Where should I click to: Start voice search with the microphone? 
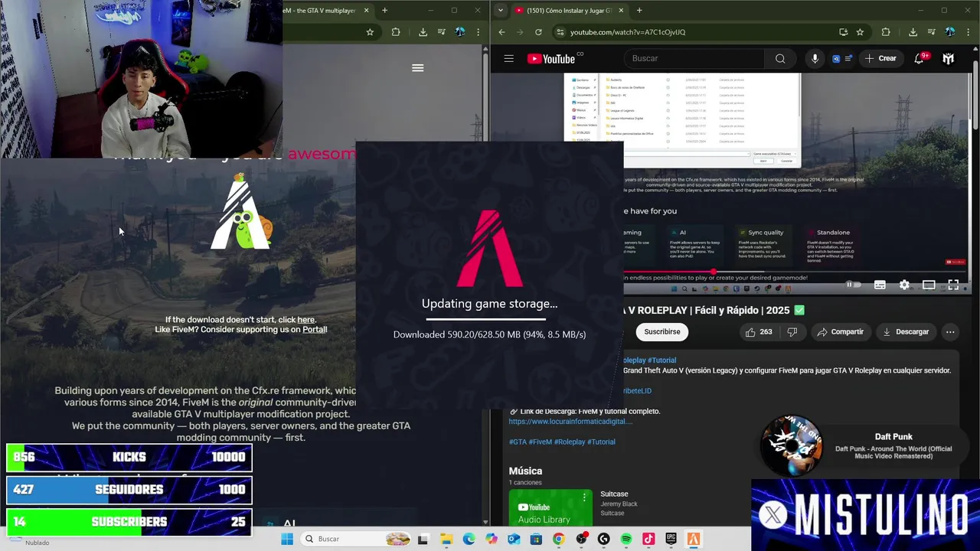815,58
